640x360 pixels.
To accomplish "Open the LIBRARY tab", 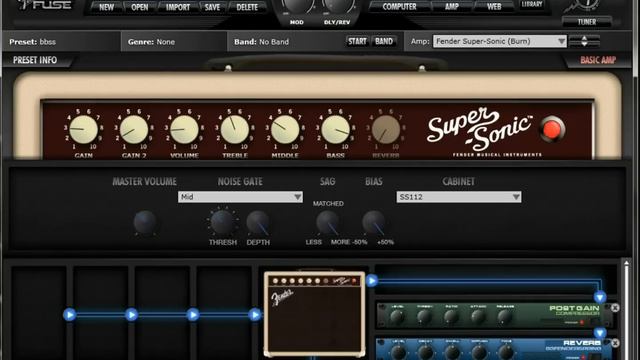I will click(x=532, y=4).
